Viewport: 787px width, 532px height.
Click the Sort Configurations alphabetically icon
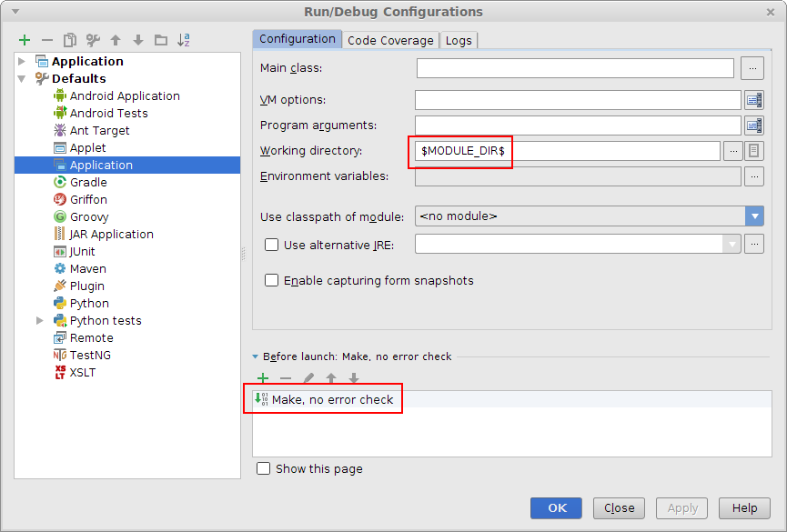click(x=184, y=40)
